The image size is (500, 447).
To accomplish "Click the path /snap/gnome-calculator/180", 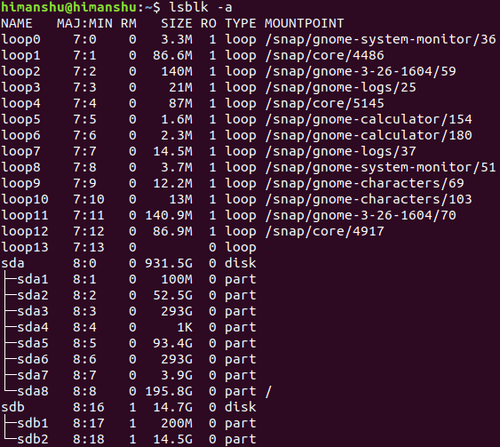I will [x=368, y=135].
